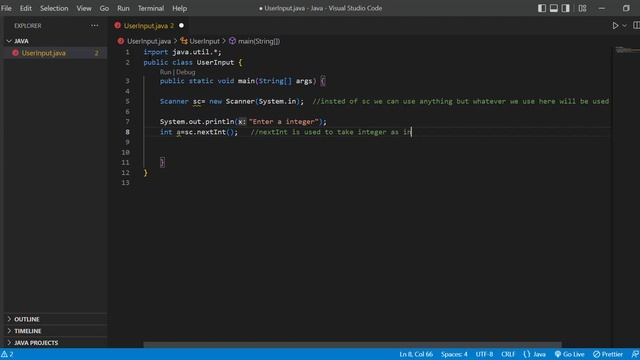Open the Selection menu
640x360 pixels.
point(54,8)
